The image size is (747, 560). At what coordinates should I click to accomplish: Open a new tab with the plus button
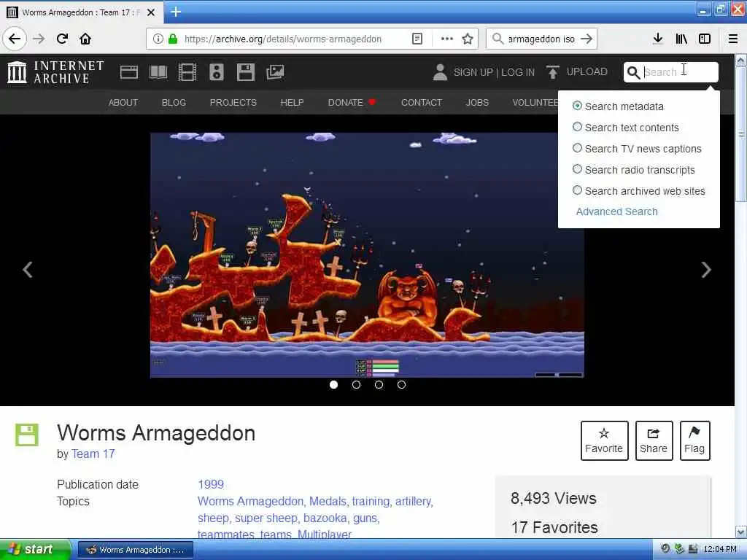click(x=176, y=12)
